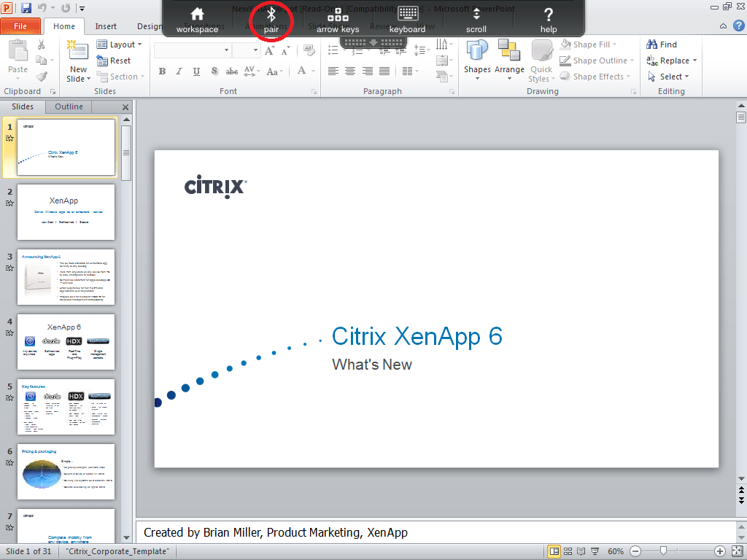Start Slide Show from status bar
The height and width of the screenshot is (560, 747).
[595, 551]
